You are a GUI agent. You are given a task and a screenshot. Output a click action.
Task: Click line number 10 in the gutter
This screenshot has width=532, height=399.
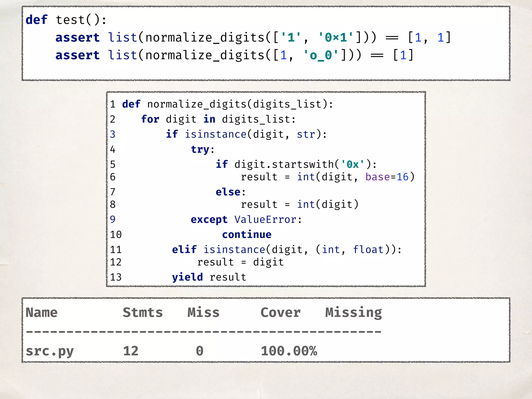[x=116, y=235]
